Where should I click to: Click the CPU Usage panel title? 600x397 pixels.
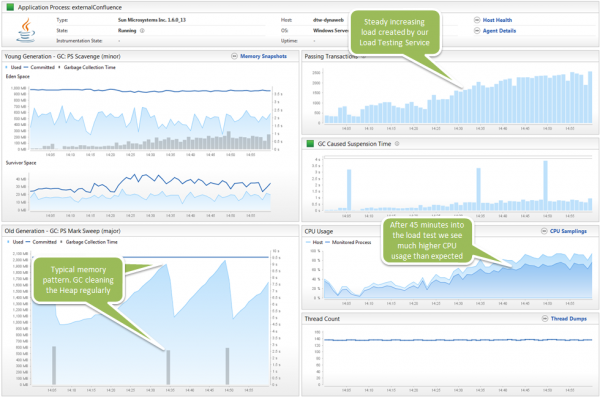pos(319,231)
